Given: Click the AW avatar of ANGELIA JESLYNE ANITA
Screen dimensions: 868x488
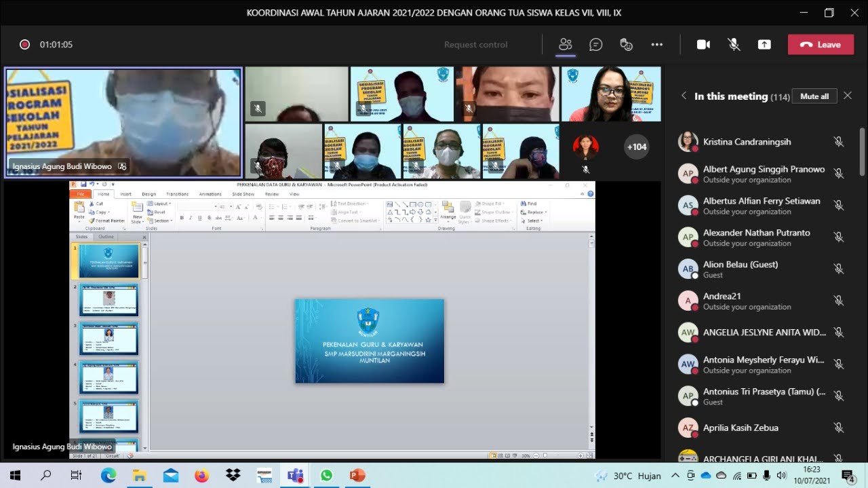Looking at the screenshot, I should point(688,333).
